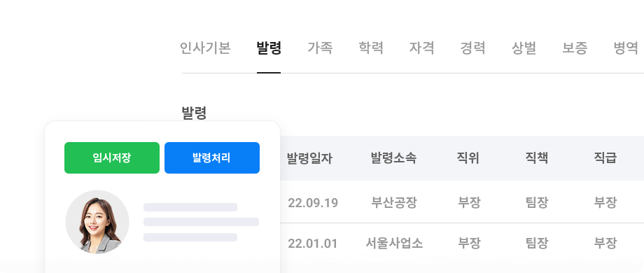This screenshot has width=644, height=273.
Task: Select the 상벌 tab
Action: click(x=524, y=48)
